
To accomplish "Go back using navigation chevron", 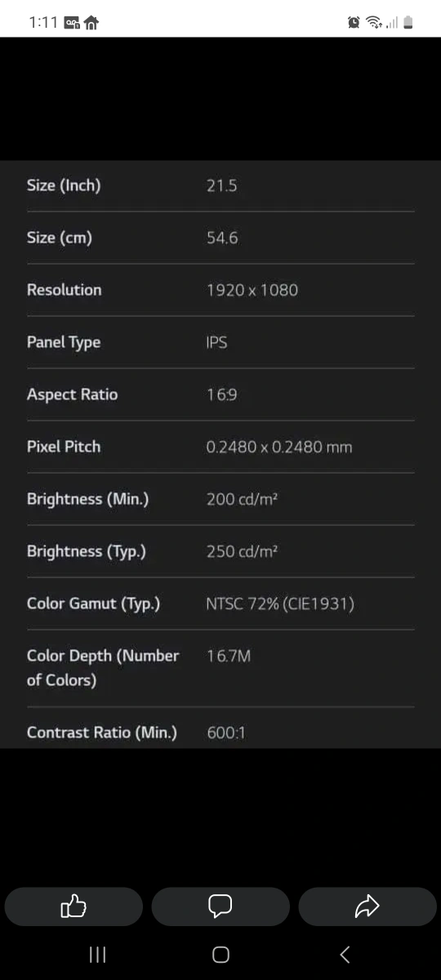I will click(x=345, y=954).
